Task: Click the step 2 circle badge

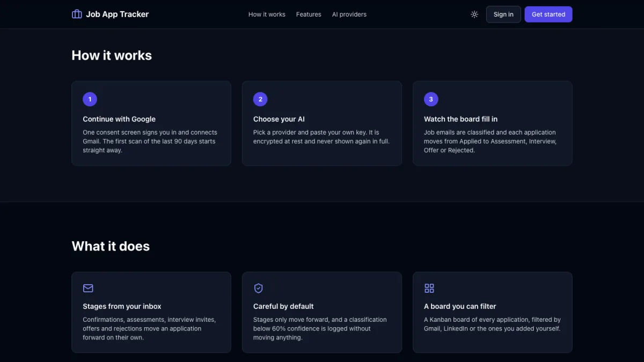Action: [260, 99]
